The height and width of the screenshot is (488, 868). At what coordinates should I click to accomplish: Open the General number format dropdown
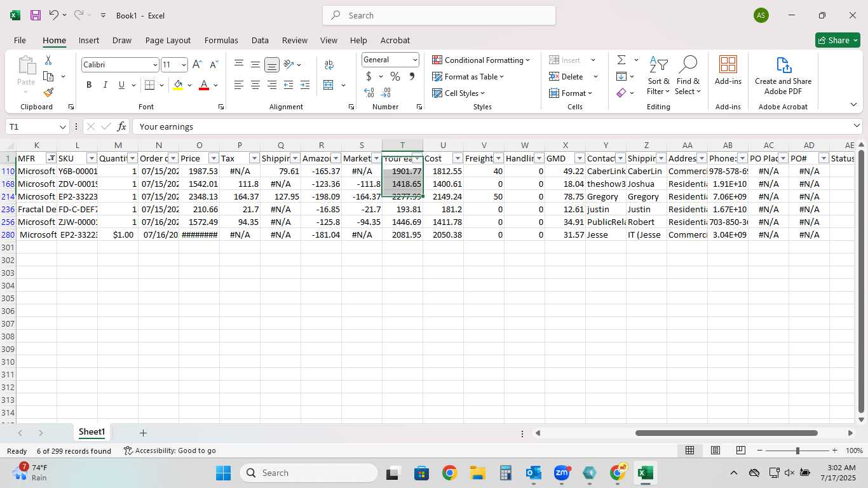pos(415,60)
